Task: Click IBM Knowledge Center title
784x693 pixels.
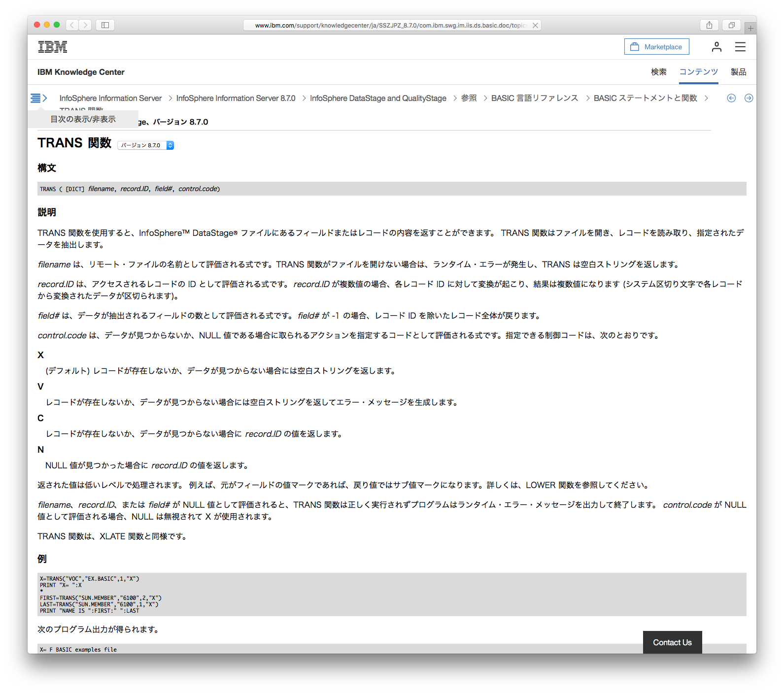Action: 81,72
